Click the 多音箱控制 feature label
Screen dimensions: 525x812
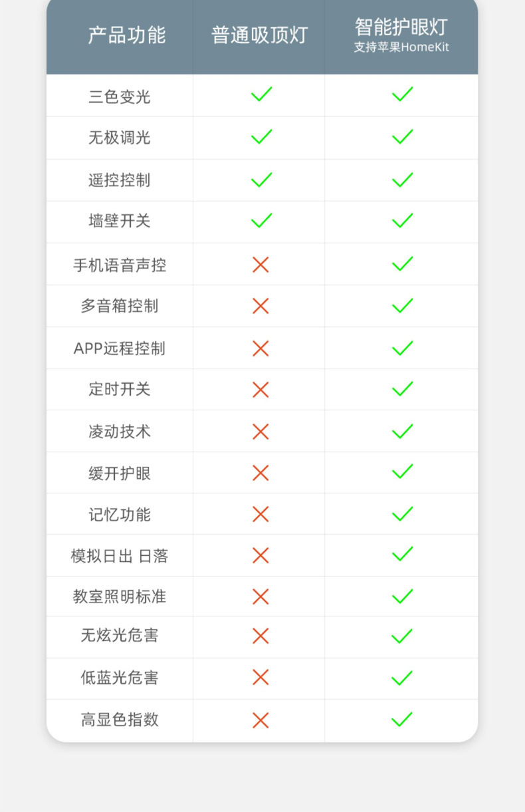click(x=120, y=306)
